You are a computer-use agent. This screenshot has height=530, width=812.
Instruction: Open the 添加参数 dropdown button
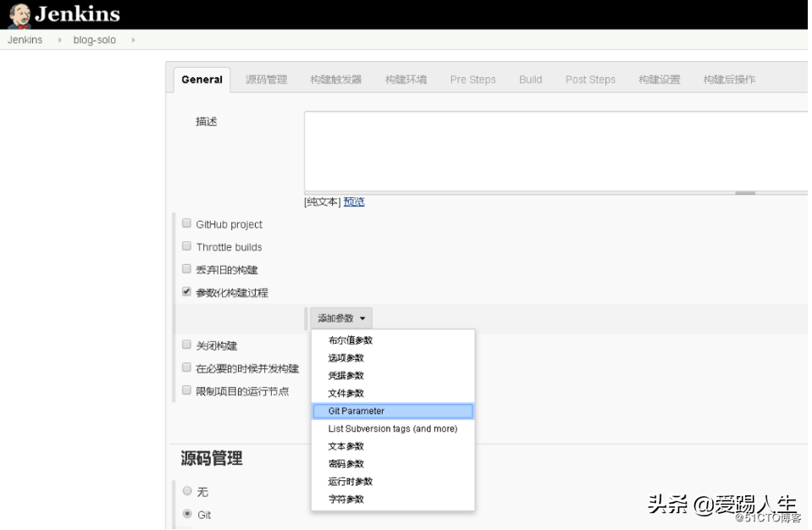coord(341,318)
